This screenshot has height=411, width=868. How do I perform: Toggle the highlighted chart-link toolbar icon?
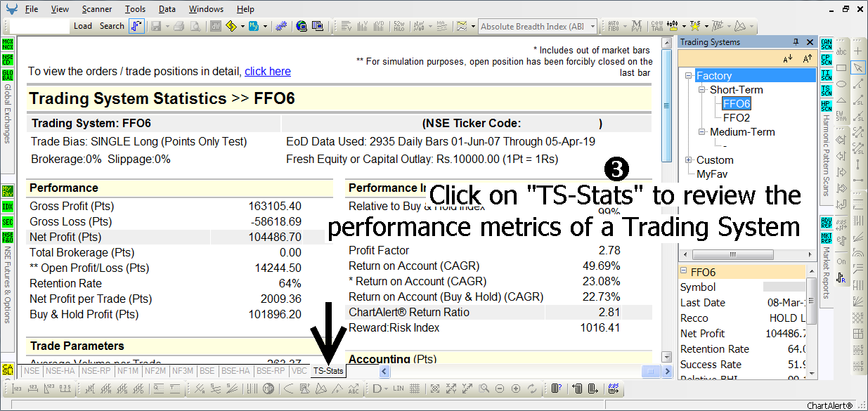[x=137, y=26]
